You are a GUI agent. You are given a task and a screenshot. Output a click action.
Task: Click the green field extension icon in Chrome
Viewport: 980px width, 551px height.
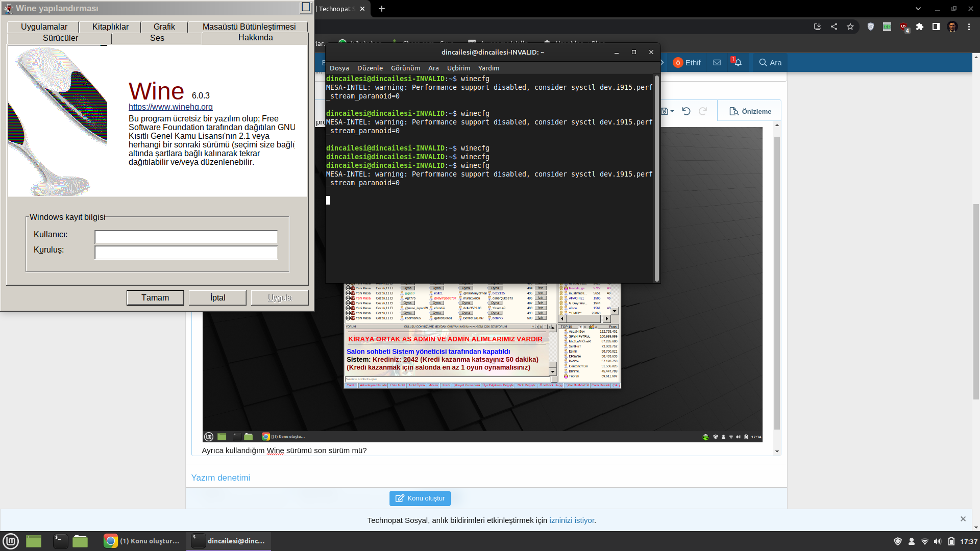pos(887,27)
